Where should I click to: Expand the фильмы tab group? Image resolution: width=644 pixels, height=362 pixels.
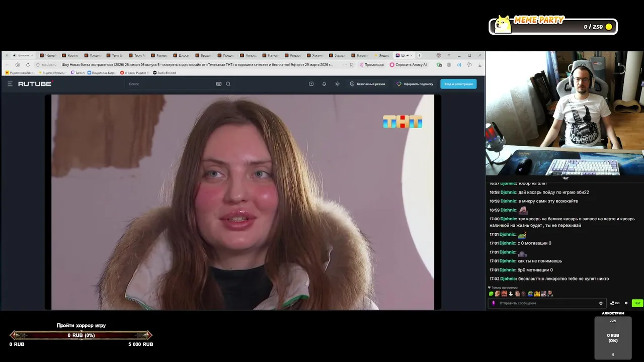[23, 55]
